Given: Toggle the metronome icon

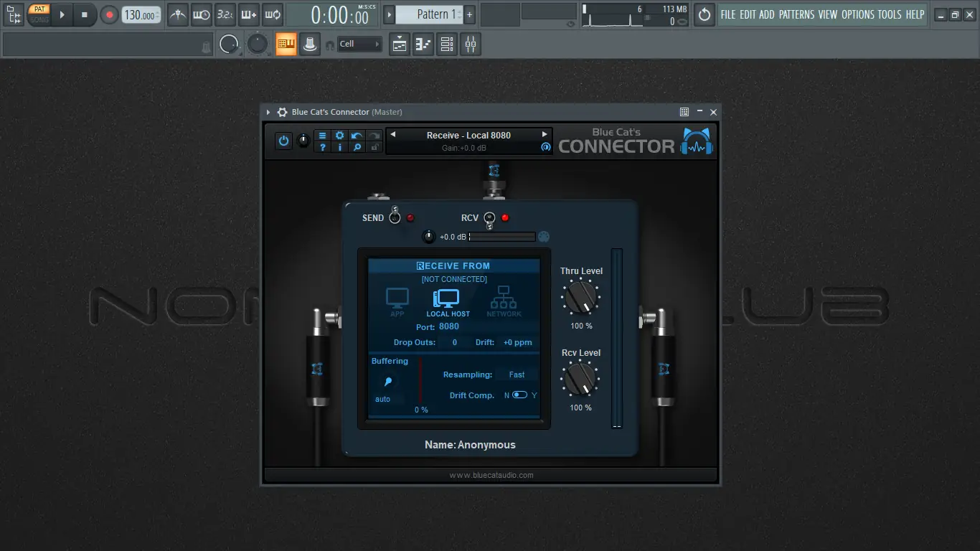Looking at the screenshot, I should tap(178, 14).
